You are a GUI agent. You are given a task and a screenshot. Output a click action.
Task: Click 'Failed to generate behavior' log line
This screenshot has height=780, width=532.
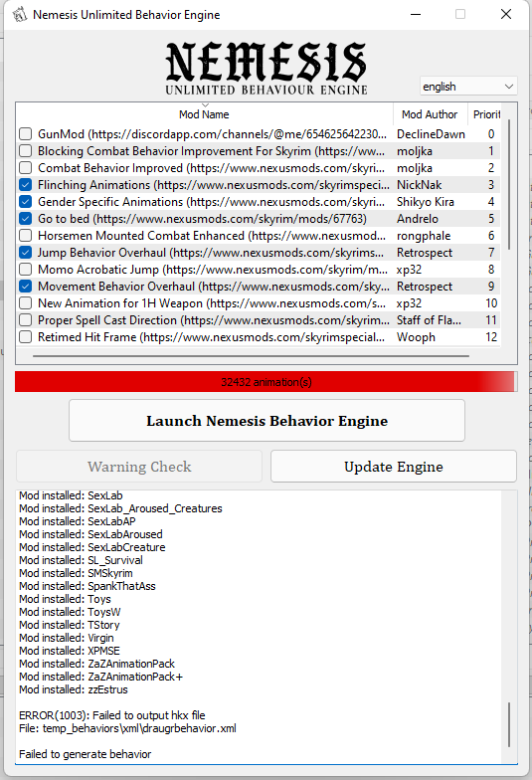click(86, 754)
